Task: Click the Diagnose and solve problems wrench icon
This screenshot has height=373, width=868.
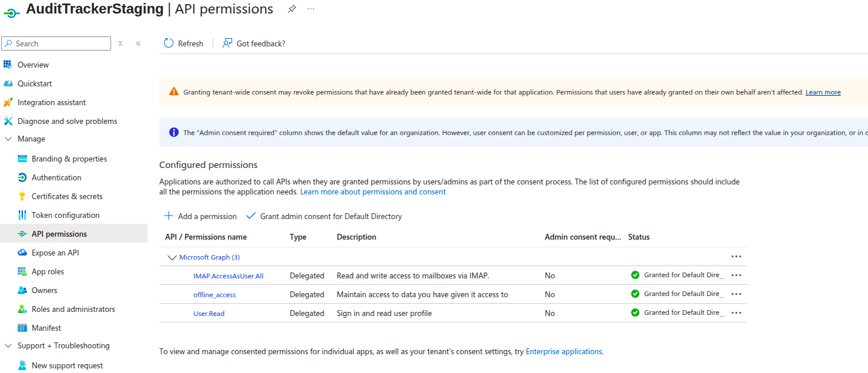Action: click(x=8, y=121)
